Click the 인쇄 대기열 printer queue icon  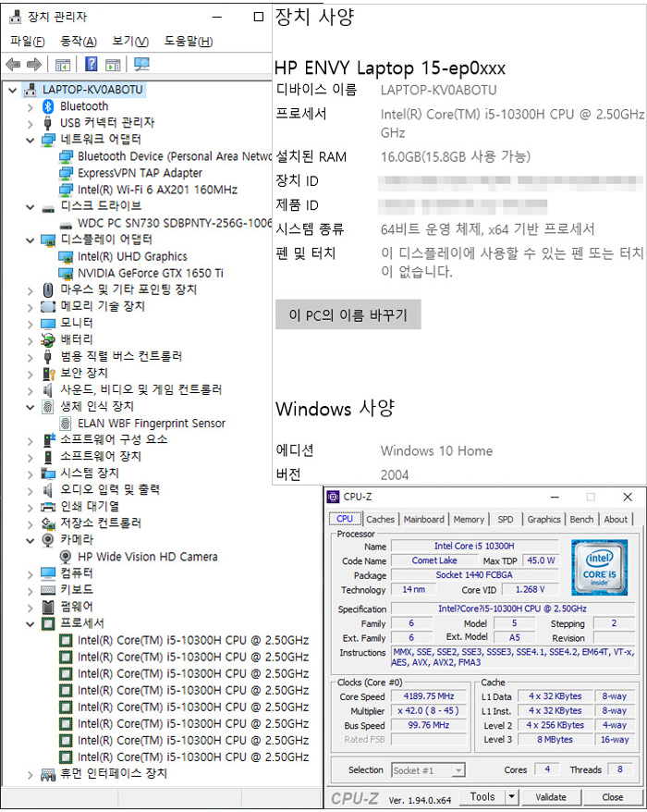pyautogui.click(x=48, y=507)
